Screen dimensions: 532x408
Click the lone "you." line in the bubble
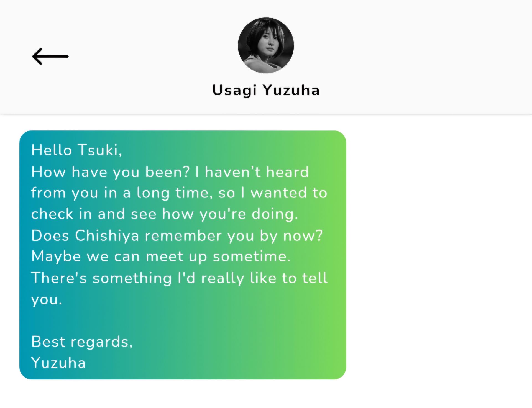47,300
